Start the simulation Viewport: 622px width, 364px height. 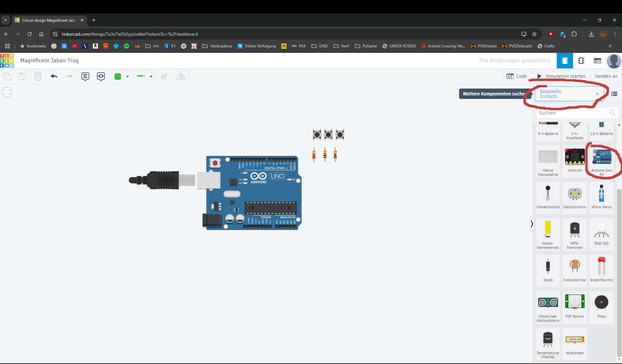tap(561, 76)
